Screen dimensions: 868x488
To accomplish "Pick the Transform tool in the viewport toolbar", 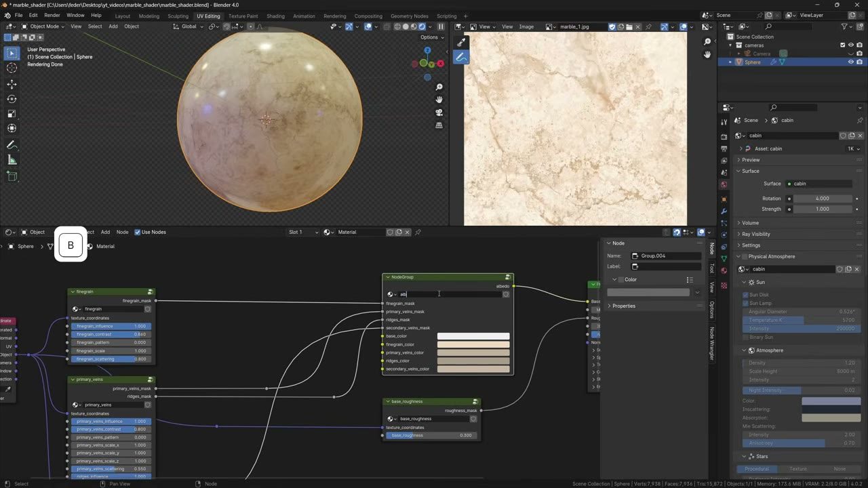I will tap(12, 128).
